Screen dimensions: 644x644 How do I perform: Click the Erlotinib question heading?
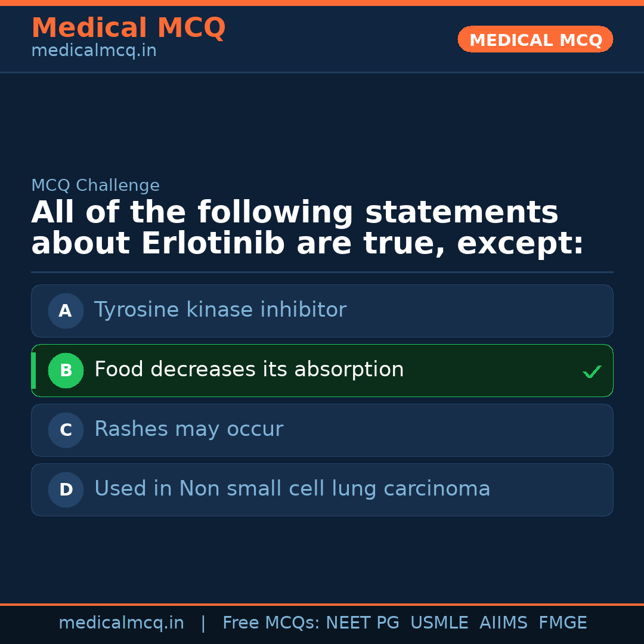(307, 228)
